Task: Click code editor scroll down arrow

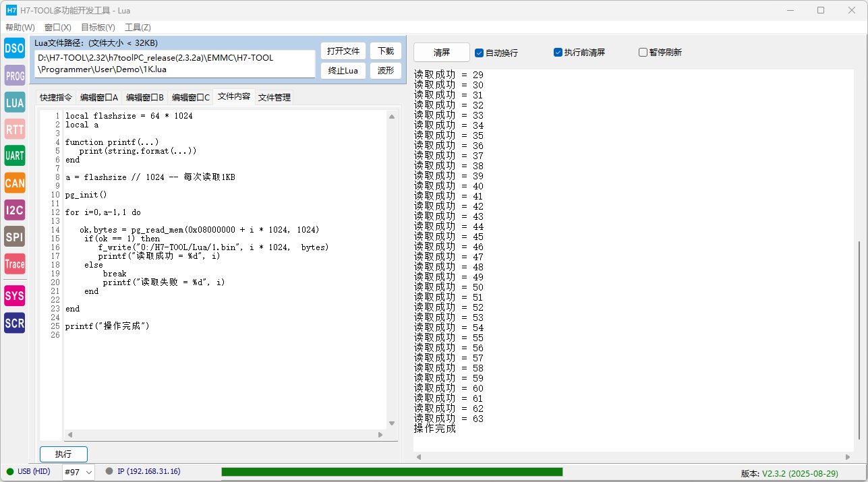Action: coord(392,423)
